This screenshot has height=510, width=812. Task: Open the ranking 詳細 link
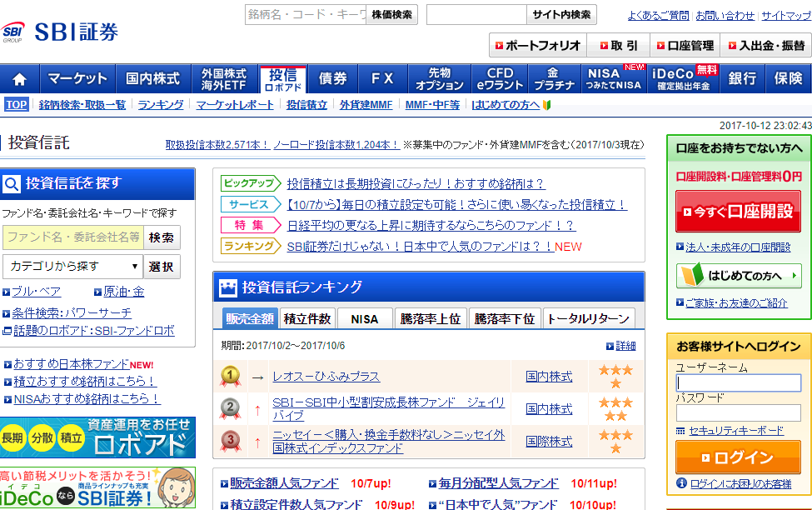[625, 346]
